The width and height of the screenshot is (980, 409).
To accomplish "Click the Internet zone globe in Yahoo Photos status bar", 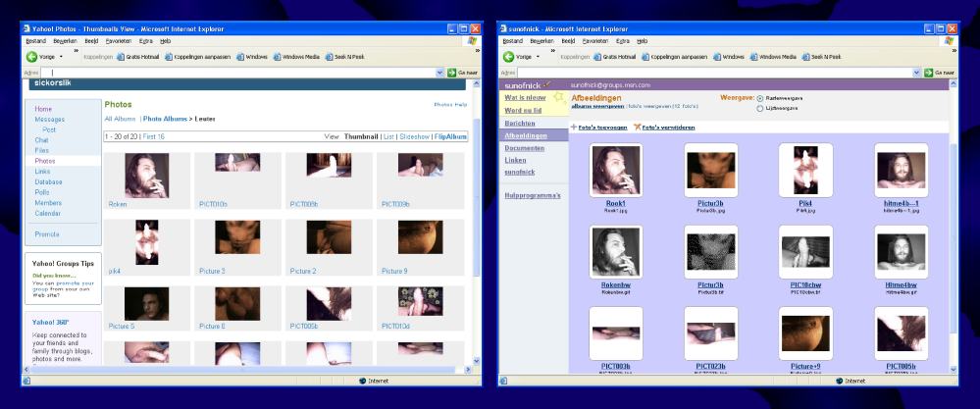I will pyautogui.click(x=363, y=381).
